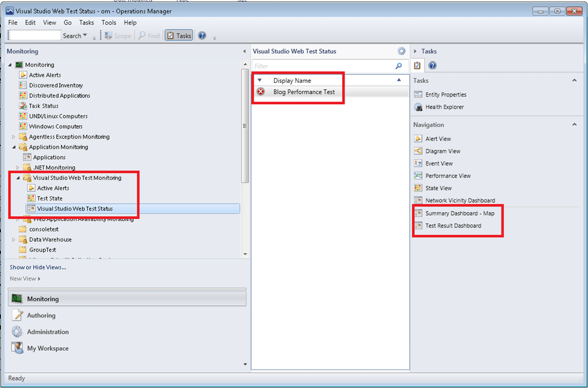588x388 pixels.
Task: Toggle the Tasks button in toolbar
Action: coord(179,36)
